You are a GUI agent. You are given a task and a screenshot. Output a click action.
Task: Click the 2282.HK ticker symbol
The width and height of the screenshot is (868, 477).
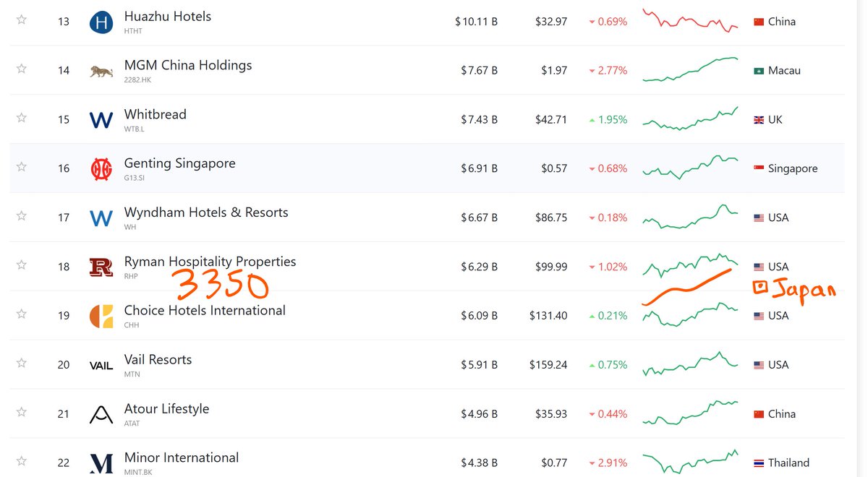click(137, 80)
